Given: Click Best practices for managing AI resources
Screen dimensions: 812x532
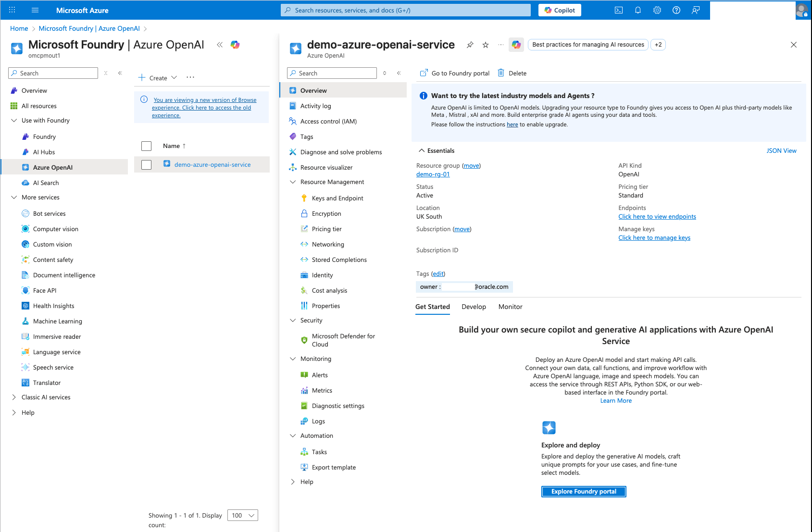Looking at the screenshot, I should point(588,45).
